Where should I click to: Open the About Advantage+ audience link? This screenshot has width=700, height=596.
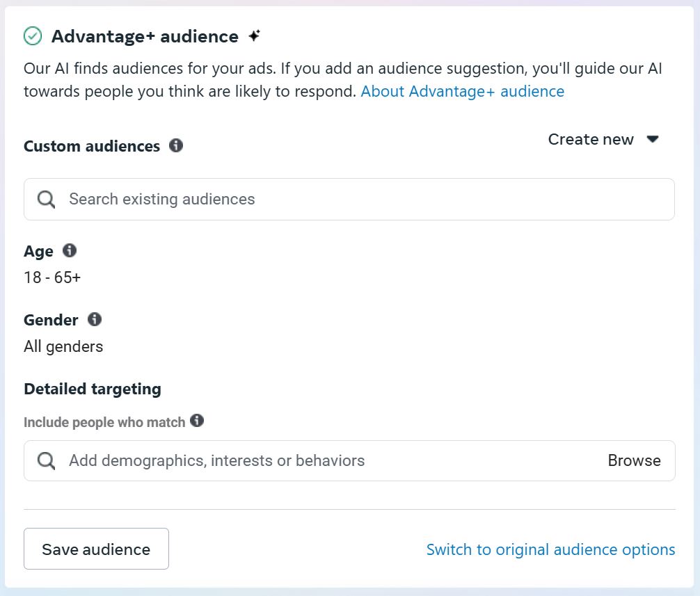tap(463, 92)
